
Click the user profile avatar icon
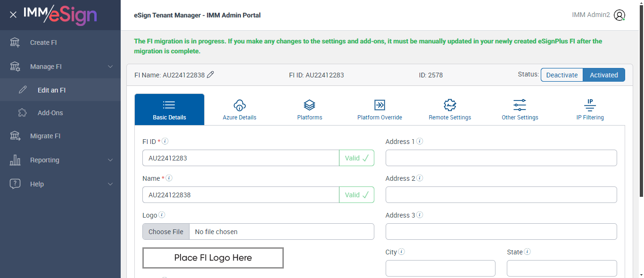(619, 15)
